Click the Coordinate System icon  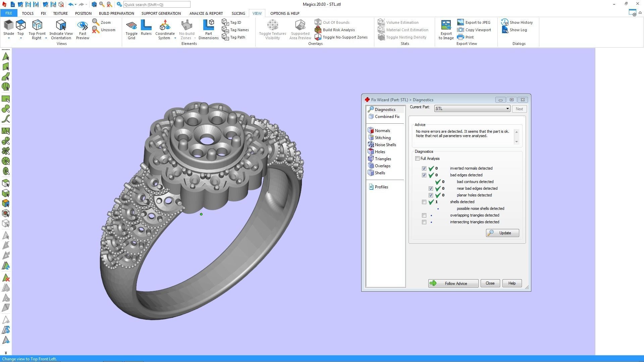165,25
